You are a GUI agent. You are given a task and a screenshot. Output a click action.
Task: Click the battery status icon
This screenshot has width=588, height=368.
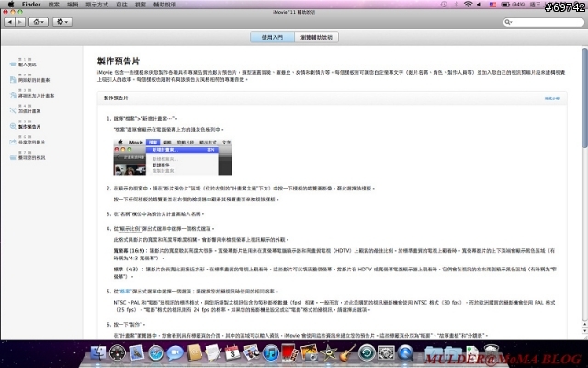[x=505, y=5]
